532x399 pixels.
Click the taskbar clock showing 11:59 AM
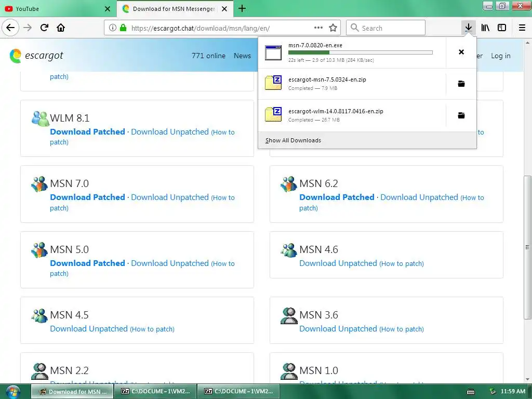[x=513, y=391]
